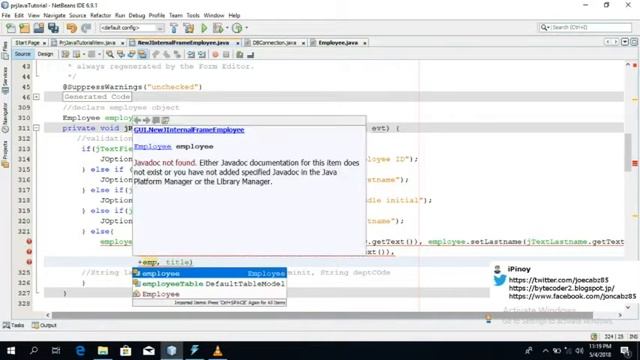
Task: Click the Windows Start button
Action: coord(11,351)
